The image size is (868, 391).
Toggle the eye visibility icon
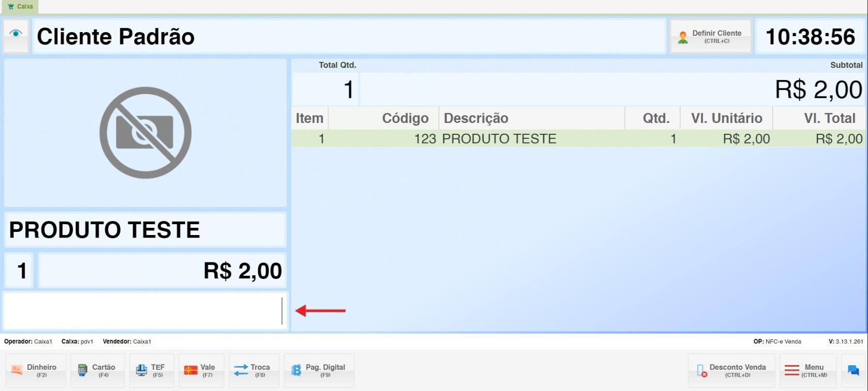coord(16,34)
